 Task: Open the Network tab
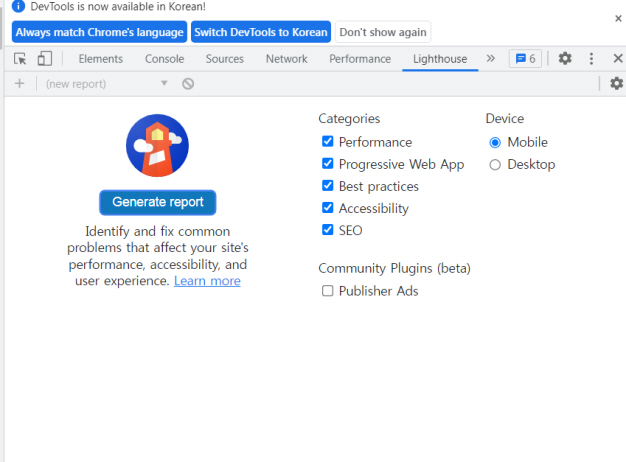point(287,59)
